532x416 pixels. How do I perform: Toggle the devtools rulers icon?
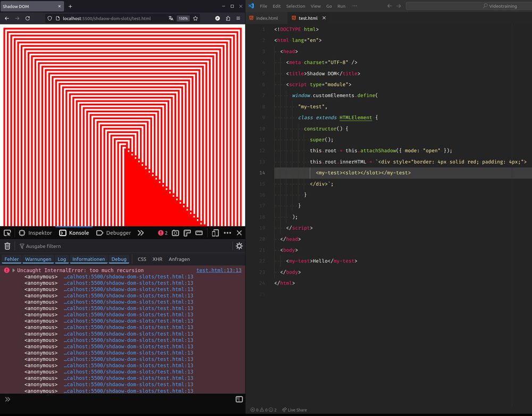[x=187, y=233]
